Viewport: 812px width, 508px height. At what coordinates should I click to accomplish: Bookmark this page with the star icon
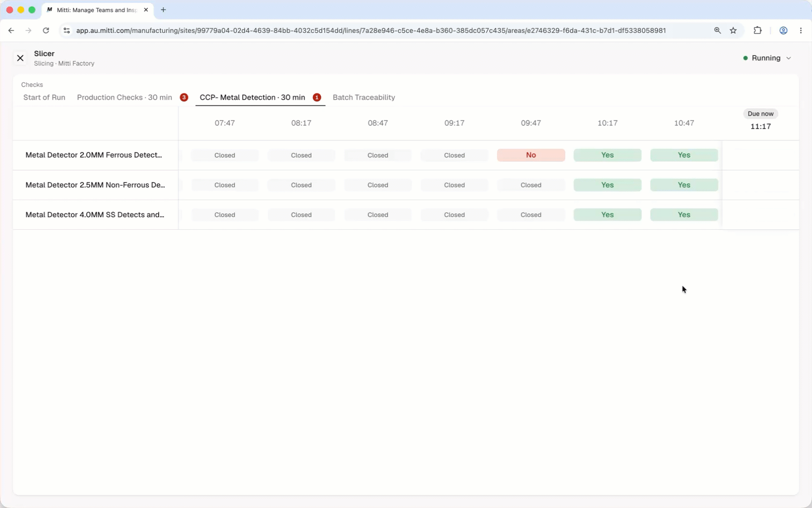(733, 30)
